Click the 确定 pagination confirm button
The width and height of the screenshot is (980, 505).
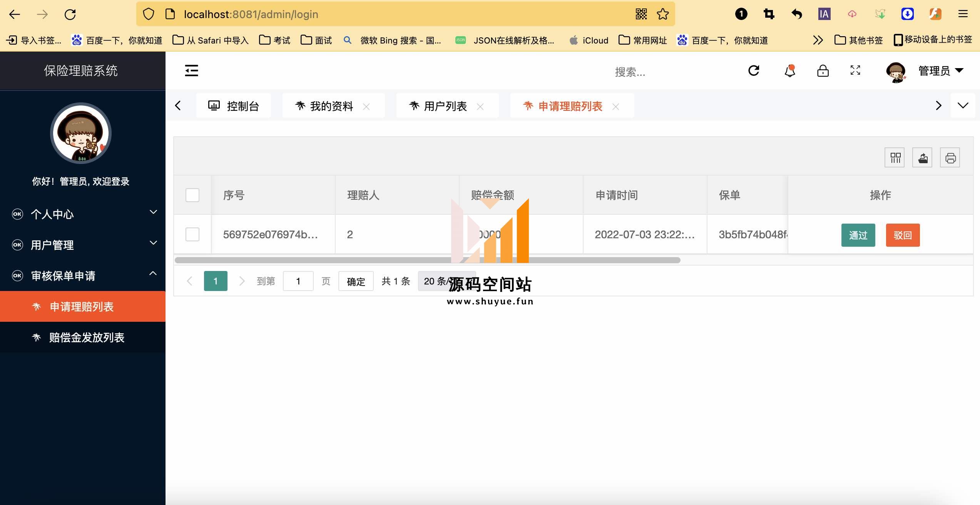[x=356, y=281]
